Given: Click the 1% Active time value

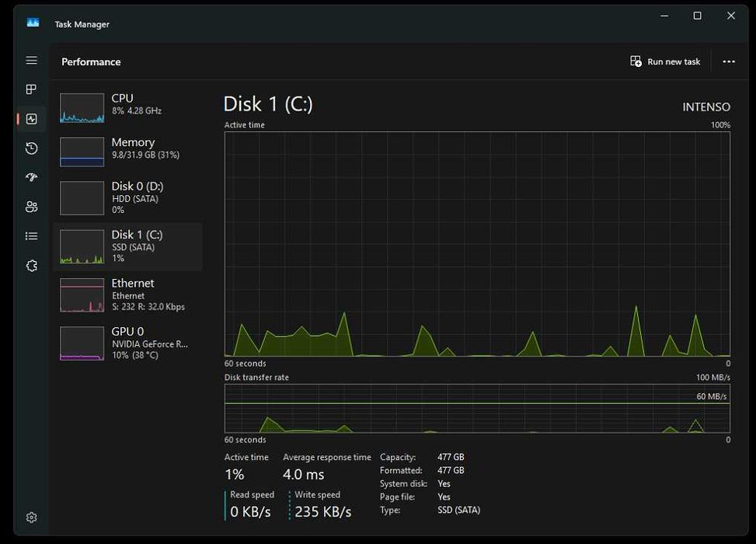Looking at the screenshot, I should (x=235, y=475).
